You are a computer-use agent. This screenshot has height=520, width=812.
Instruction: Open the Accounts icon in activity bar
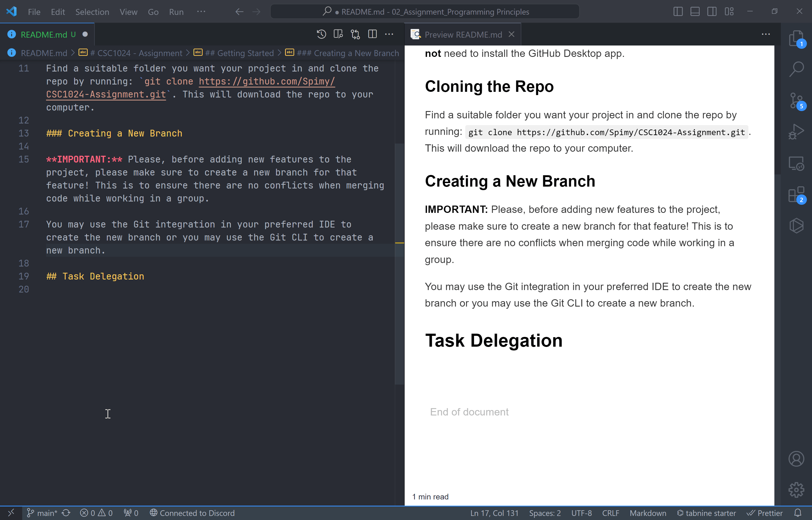pos(797,459)
